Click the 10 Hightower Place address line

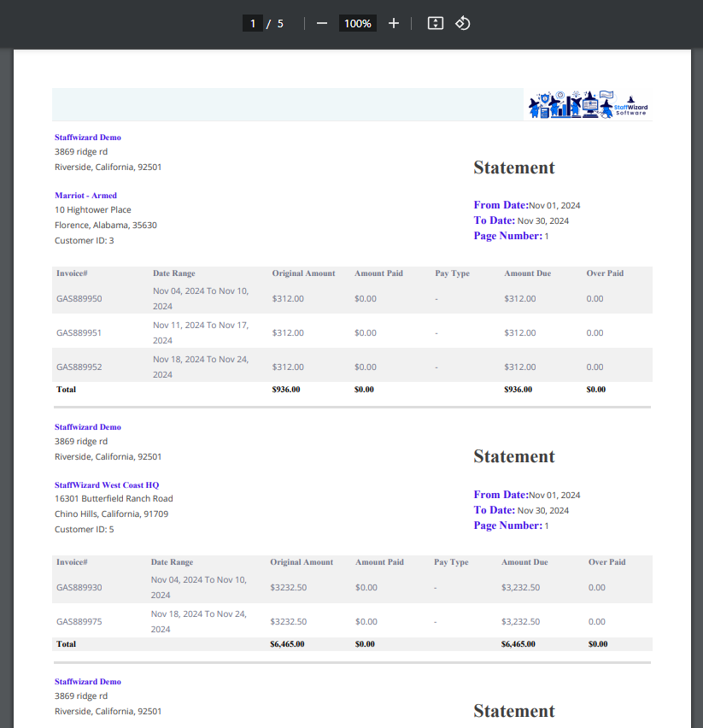(93, 210)
